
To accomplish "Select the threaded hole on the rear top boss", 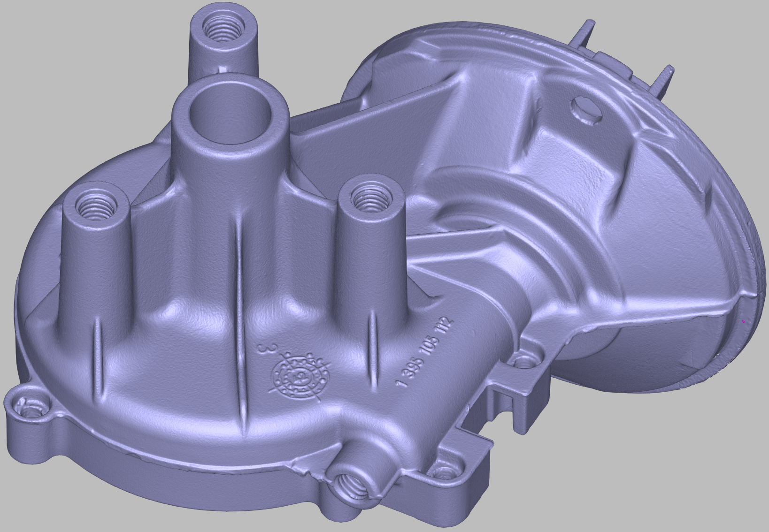I will pos(223,32).
